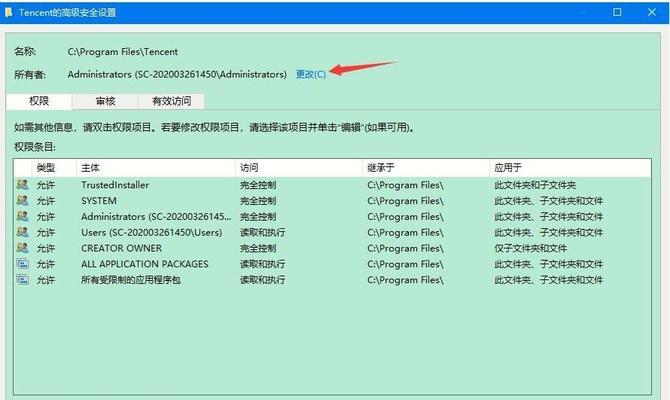Select the 所有受限制的应用程序包 entry
670x400 pixels.
click(x=131, y=280)
